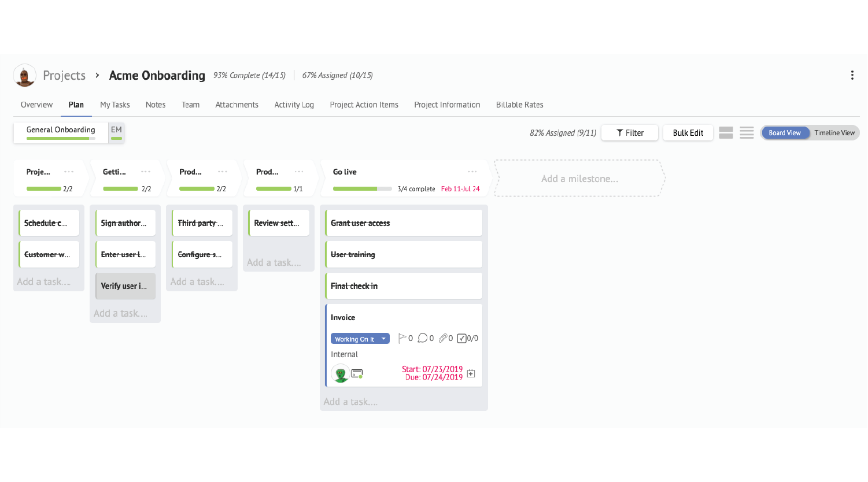Click Add a milestone placeholder

click(579, 179)
